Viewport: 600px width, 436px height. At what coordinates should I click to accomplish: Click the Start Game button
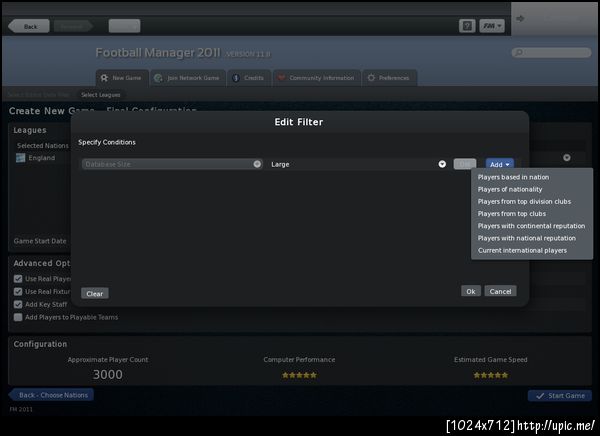559,395
